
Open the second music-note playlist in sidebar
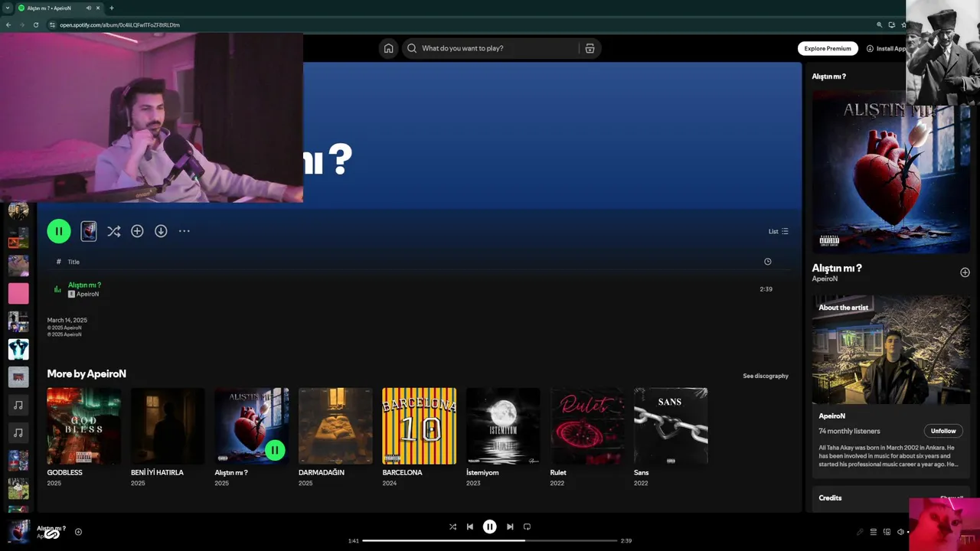[x=18, y=433]
